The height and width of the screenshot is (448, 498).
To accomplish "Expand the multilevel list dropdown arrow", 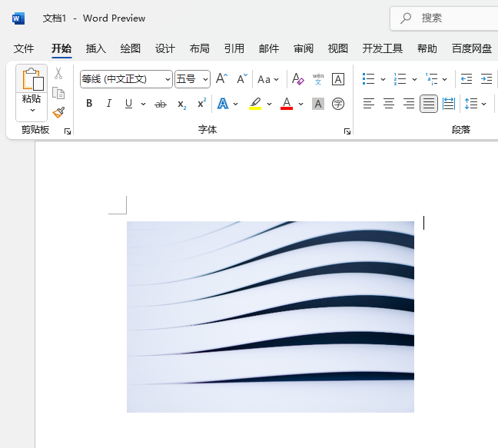I will click(x=445, y=79).
